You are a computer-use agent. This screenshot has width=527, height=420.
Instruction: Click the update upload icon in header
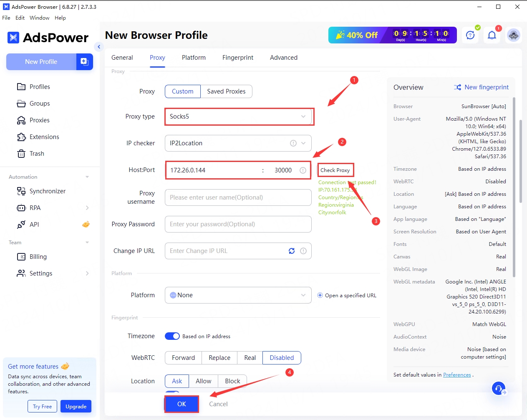470,35
